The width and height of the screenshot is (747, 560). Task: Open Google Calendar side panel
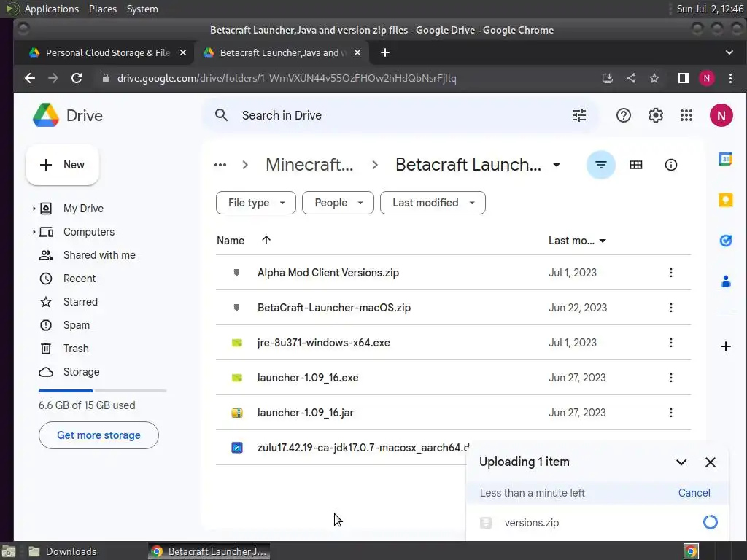(x=725, y=158)
